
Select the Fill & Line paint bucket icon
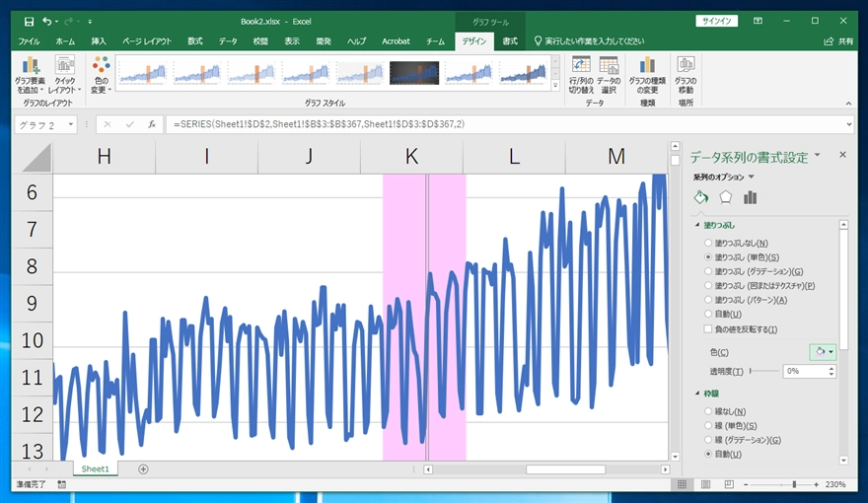coord(701,197)
